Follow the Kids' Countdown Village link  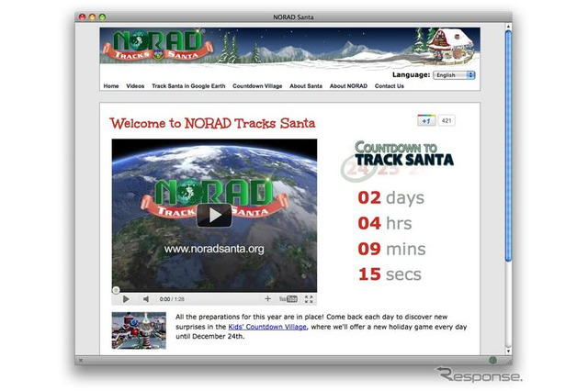click(x=267, y=327)
